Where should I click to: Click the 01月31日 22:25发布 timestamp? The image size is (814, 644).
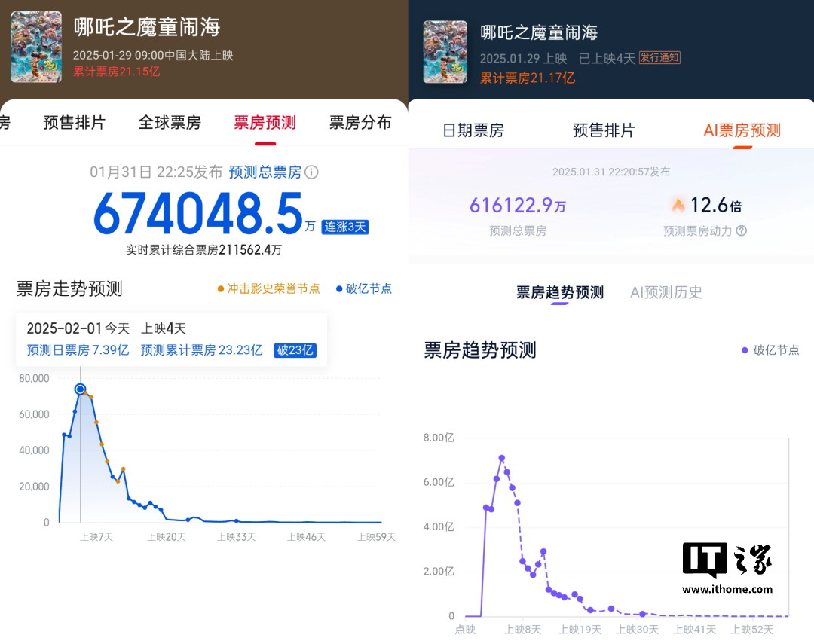[x=156, y=172]
